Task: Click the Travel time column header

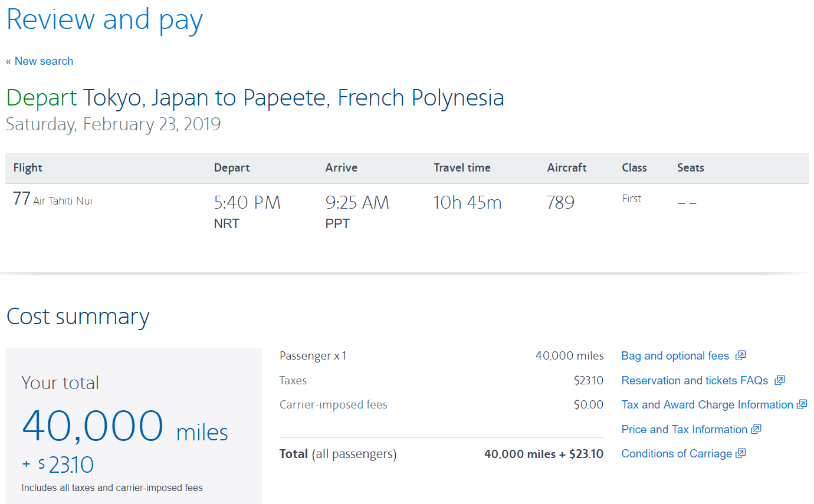Action: tap(462, 168)
